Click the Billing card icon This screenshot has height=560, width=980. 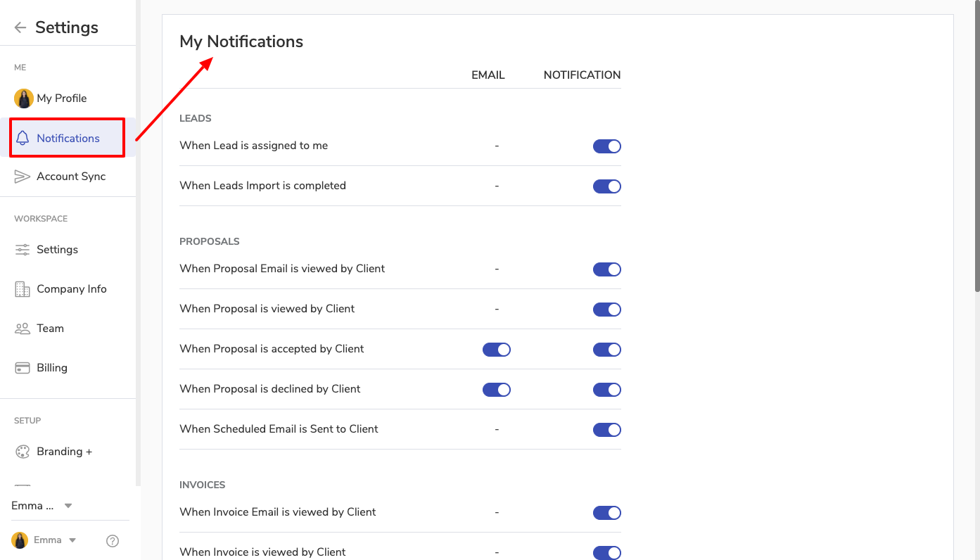(x=23, y=368)
